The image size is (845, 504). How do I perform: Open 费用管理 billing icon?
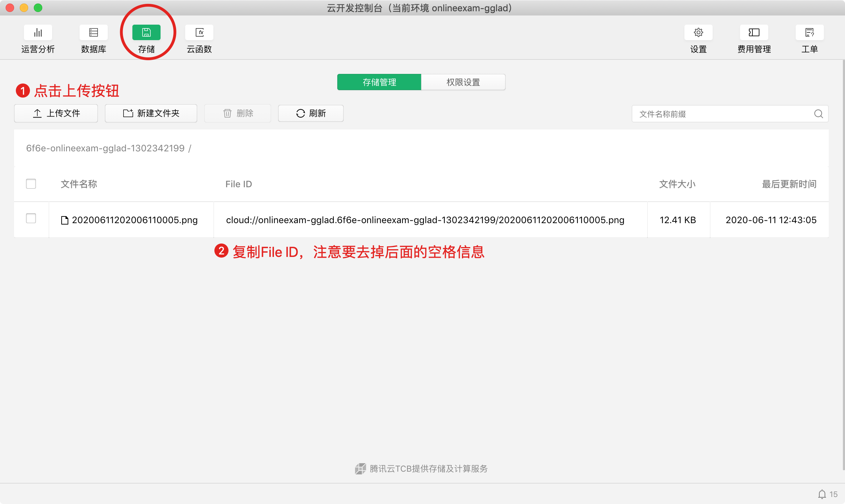click(754, 33)
